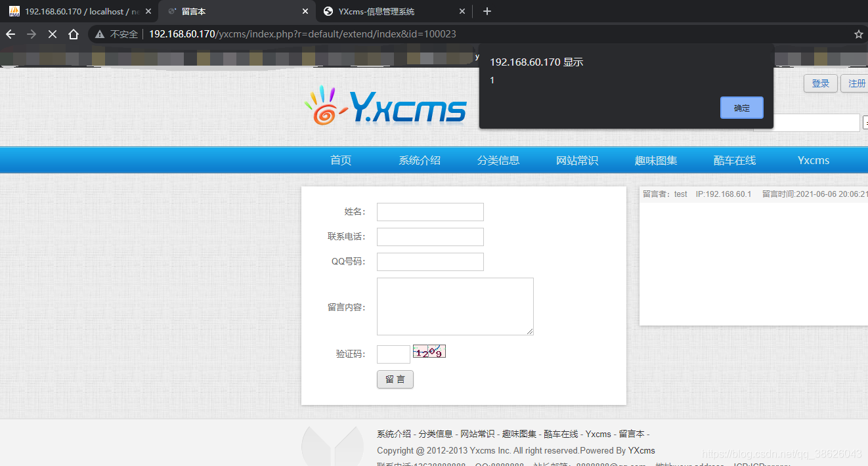The image size is (868, 466).
Task: Open Yxcms item in navigation bar
Action: [814, 160]
